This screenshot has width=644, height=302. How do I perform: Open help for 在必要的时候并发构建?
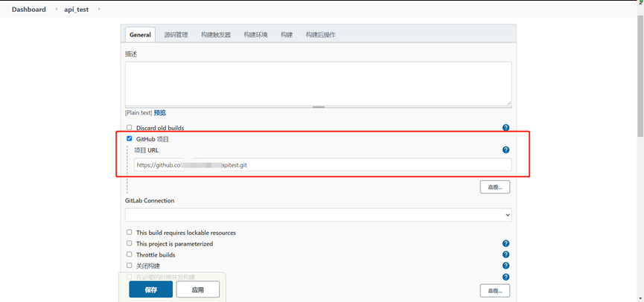[x=506, y=277]
